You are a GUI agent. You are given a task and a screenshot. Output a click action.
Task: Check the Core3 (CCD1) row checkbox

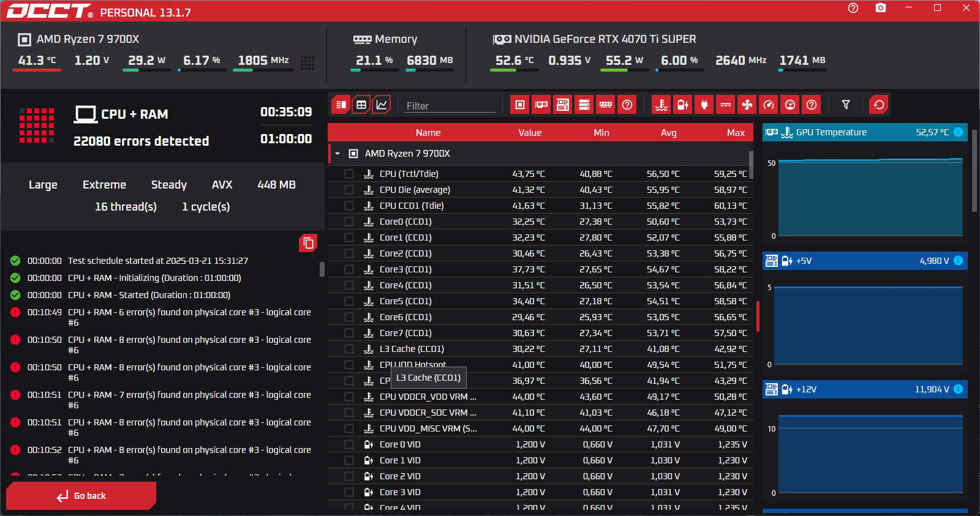pyautogui.click(x=349, y=269)
